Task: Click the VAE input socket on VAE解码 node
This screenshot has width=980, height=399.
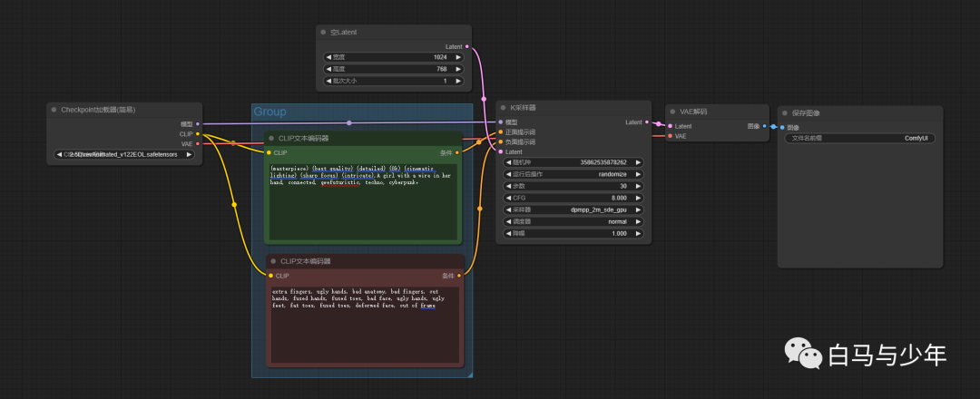Action: click(x=670, y=136)
